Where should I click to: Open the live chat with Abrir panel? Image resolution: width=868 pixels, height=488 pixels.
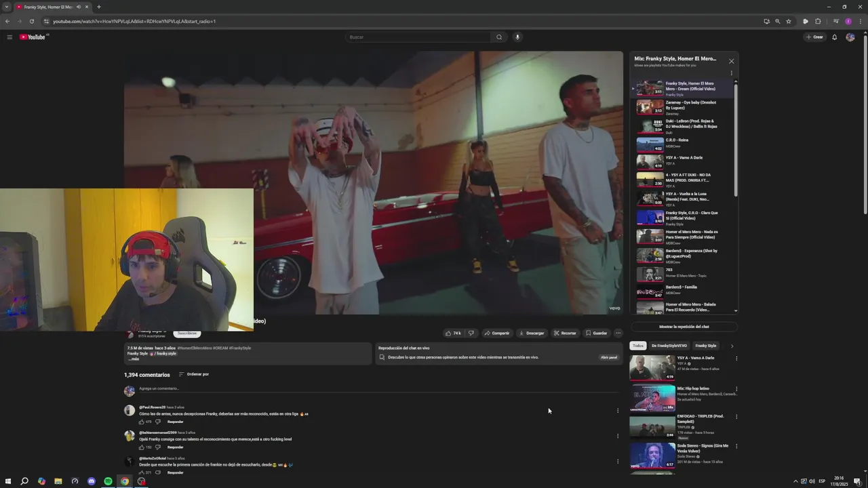[x=609, y=357]
